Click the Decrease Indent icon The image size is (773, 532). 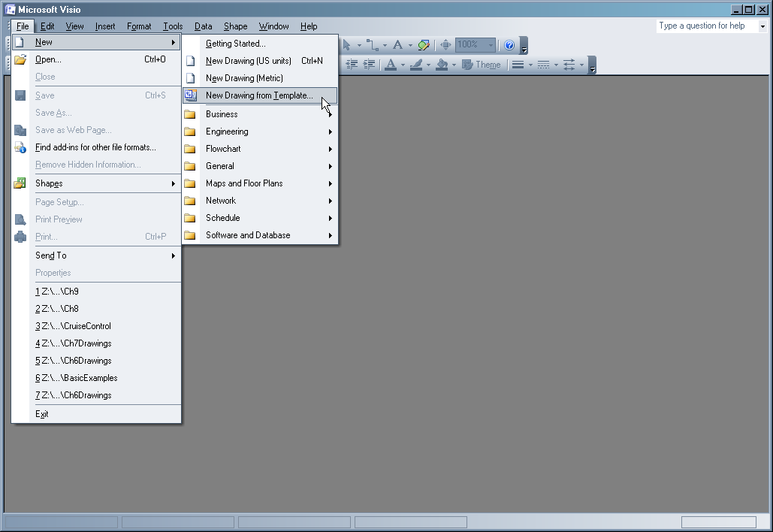pos(351,65)
